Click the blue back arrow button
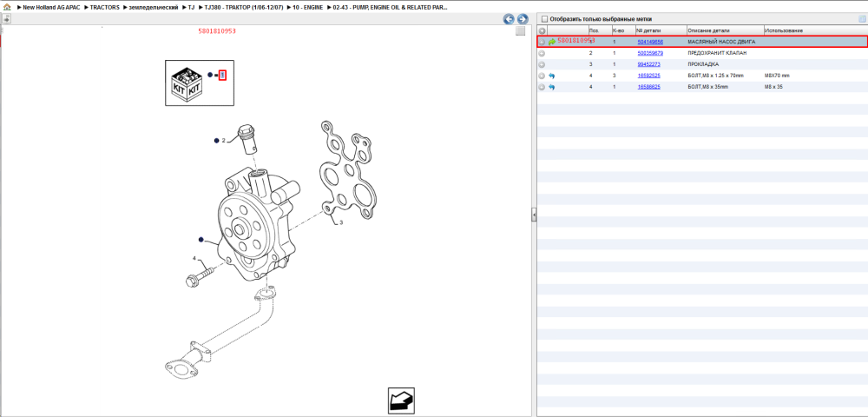Viewport: 868px width, 417px height. [x=509, y=19]
